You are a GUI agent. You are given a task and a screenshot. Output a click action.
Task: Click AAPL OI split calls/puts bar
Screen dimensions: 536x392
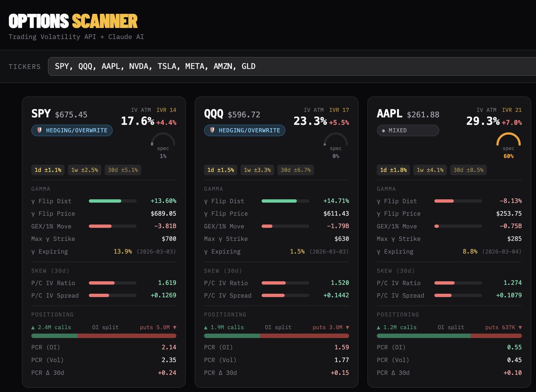(x=449, y=336)
